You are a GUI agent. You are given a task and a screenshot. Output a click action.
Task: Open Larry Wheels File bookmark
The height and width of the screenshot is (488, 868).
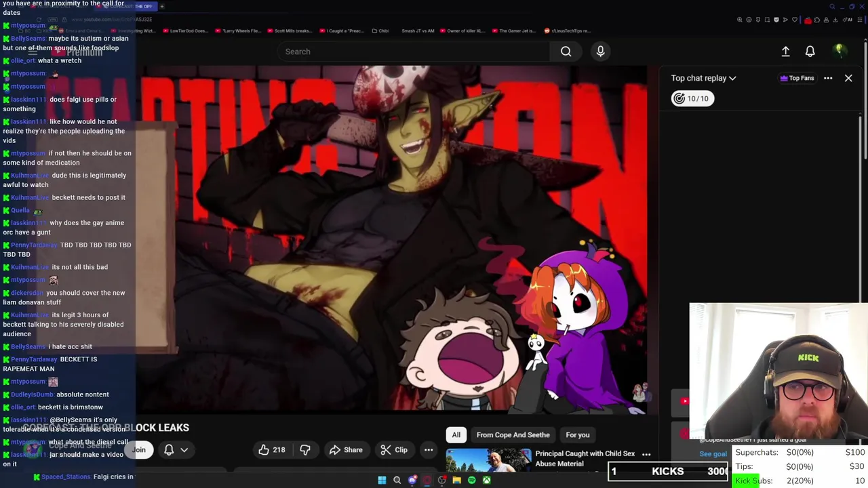(237, 30)
